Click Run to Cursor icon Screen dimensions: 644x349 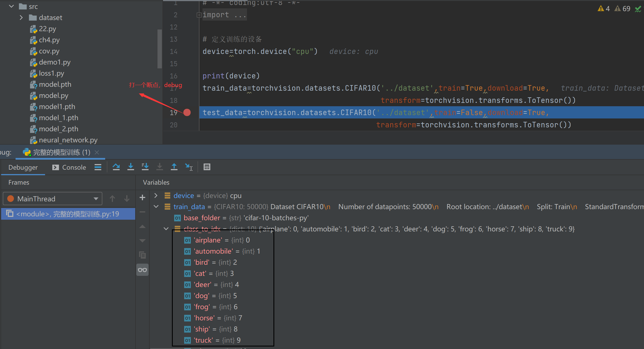[189, 167]
